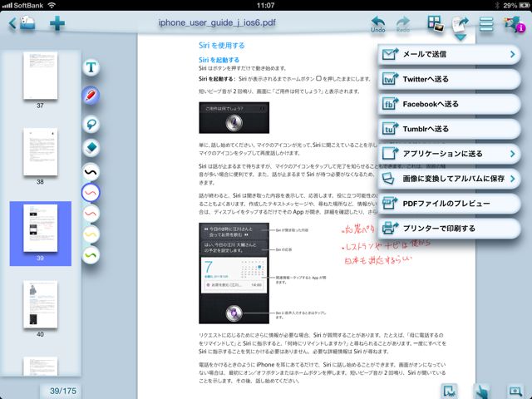Send to application (アプリケーションに送る)

(x=449, y=154)
